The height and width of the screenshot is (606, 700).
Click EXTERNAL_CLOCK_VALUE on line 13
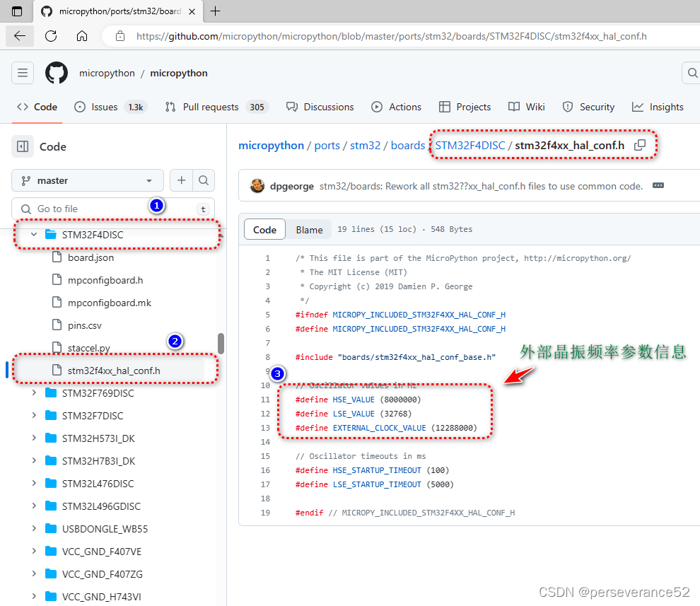pos(380,428)
